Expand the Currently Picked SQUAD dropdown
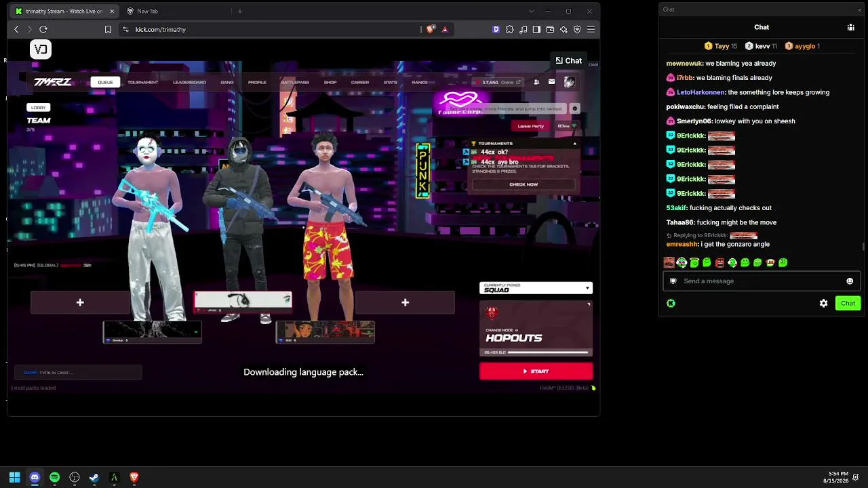 click(536, 288)
